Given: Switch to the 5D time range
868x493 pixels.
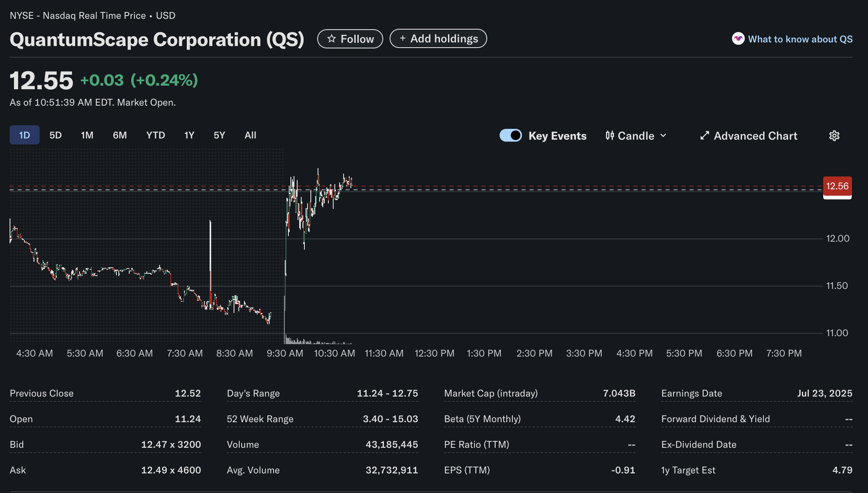Looking at the screenshot, I should (x=56, y=135).
